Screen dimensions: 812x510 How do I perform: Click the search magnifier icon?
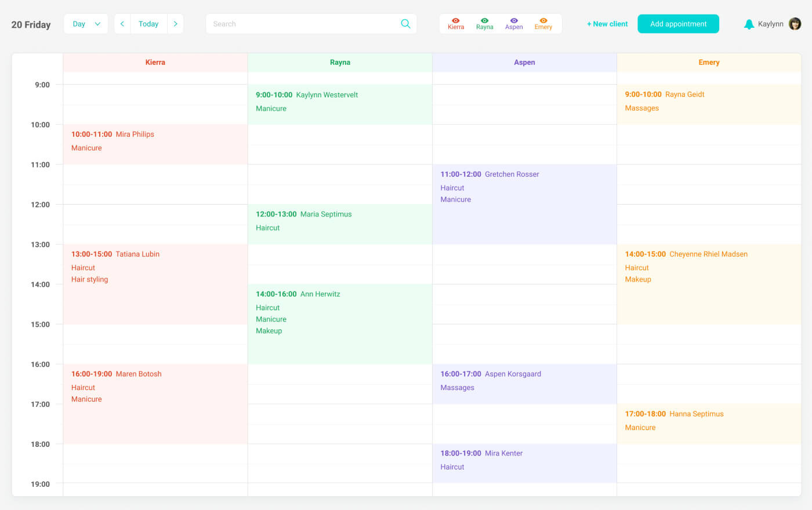[x=405, y=24]
